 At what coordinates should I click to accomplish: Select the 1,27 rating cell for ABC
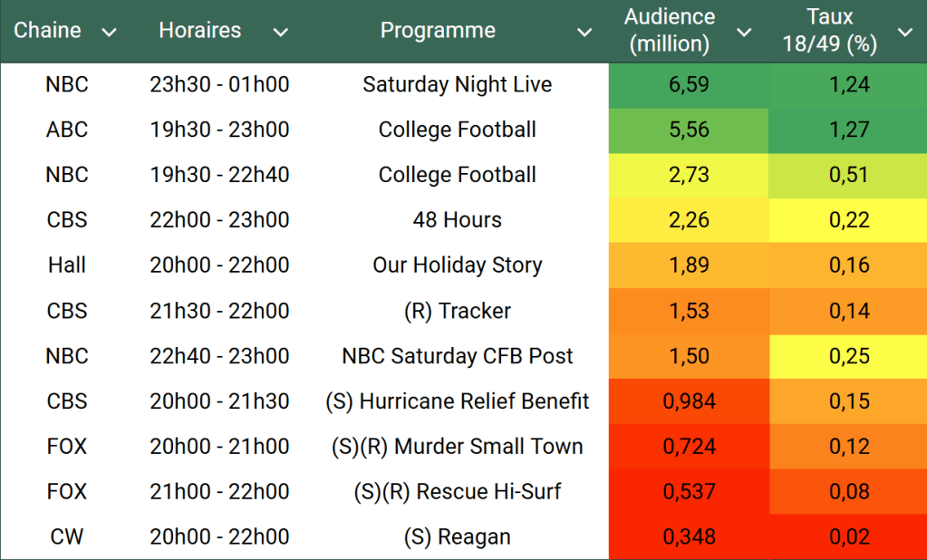point(848,130)
